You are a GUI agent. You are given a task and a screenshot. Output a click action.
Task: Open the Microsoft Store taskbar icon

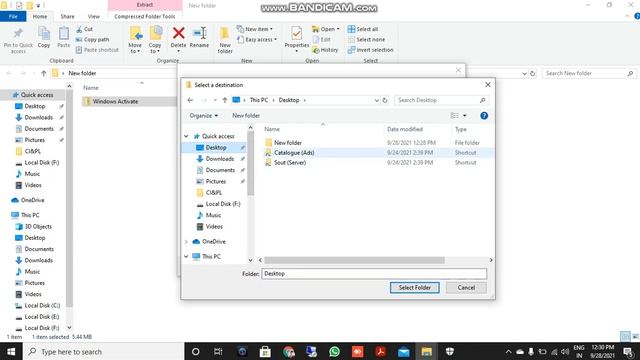[x=265, y=351]
